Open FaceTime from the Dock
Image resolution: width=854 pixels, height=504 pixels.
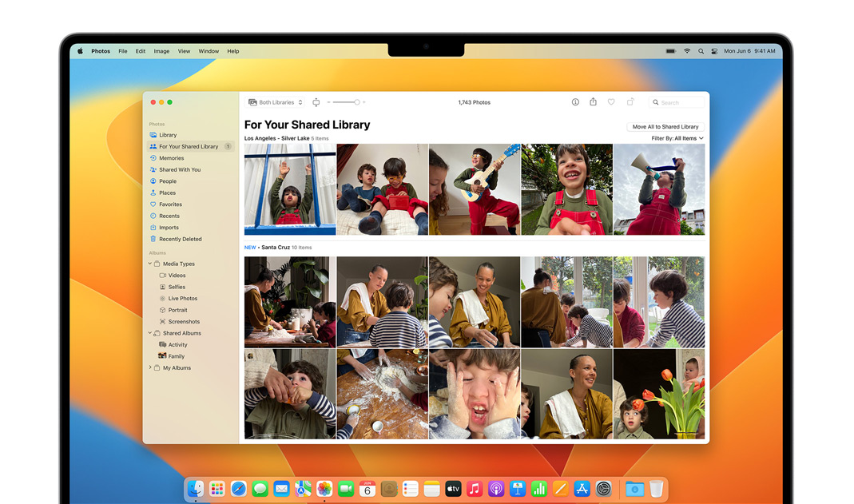coord(346,489)
